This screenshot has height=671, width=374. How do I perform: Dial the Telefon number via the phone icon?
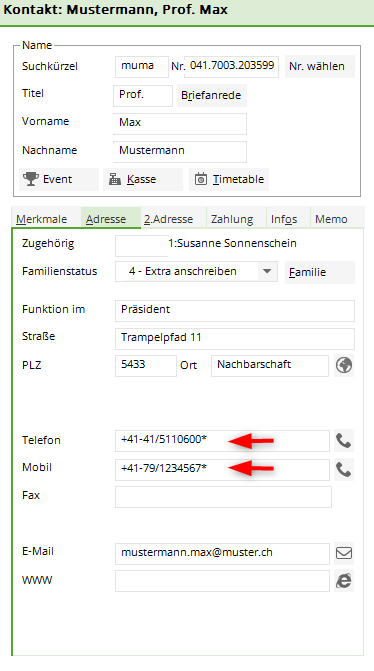[x=344, y=441]
